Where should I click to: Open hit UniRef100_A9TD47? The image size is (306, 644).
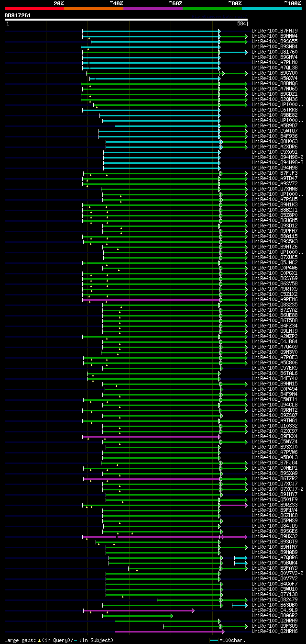coord(274,178)
